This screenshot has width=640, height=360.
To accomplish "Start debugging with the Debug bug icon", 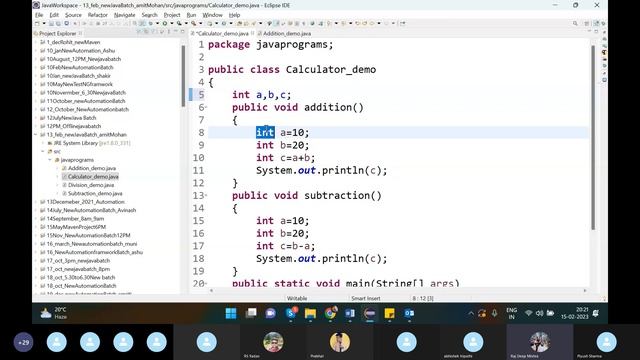I will (x=151, y=24).
